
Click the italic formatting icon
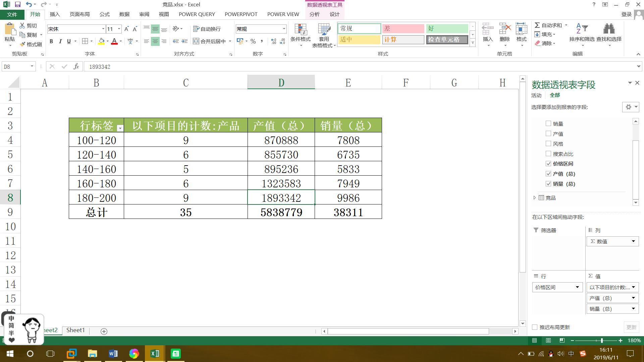coord(60,41)
